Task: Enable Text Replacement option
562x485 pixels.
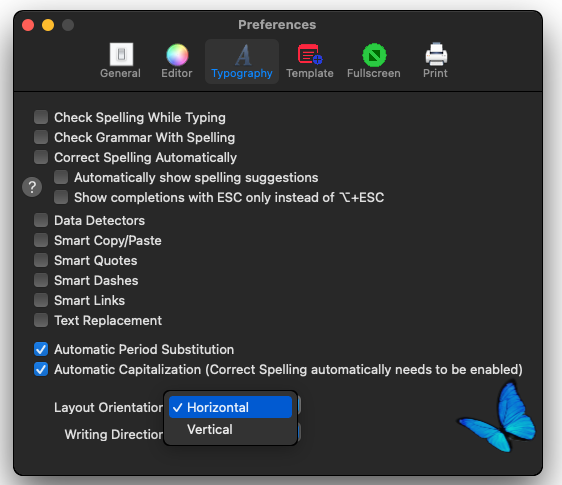Action: [41, 320]
